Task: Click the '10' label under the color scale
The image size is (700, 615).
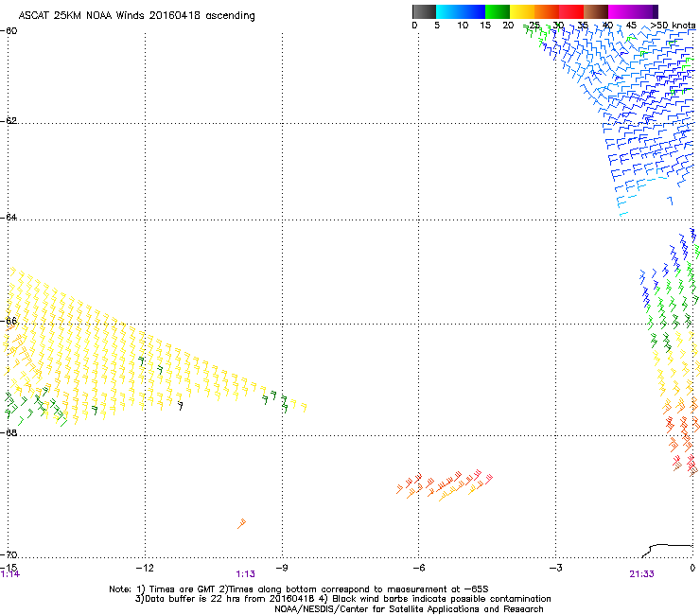Action: 463,26
